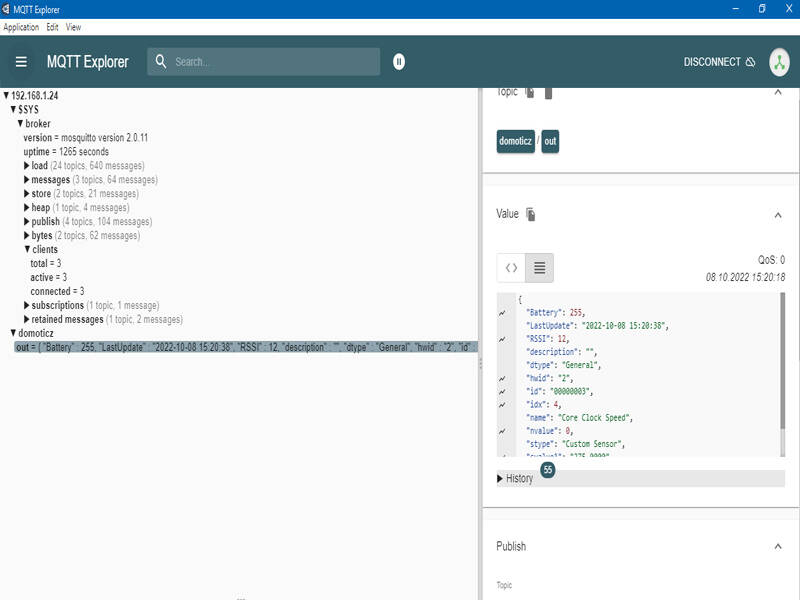Open the Application menu
The image size is (800, 600).
pos(21,27)
